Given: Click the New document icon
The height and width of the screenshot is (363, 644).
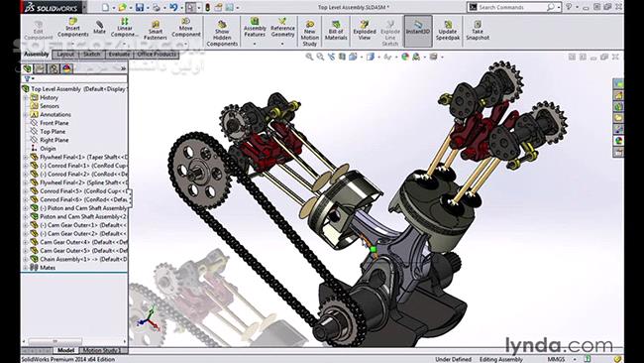Looking at the screenshot, I should coord(106,7).
